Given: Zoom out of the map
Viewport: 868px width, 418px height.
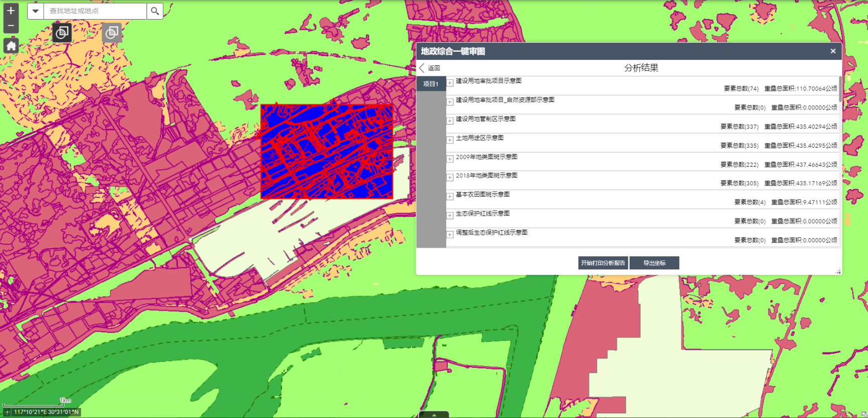Looking at the screenshot, I should pos(11,26).
